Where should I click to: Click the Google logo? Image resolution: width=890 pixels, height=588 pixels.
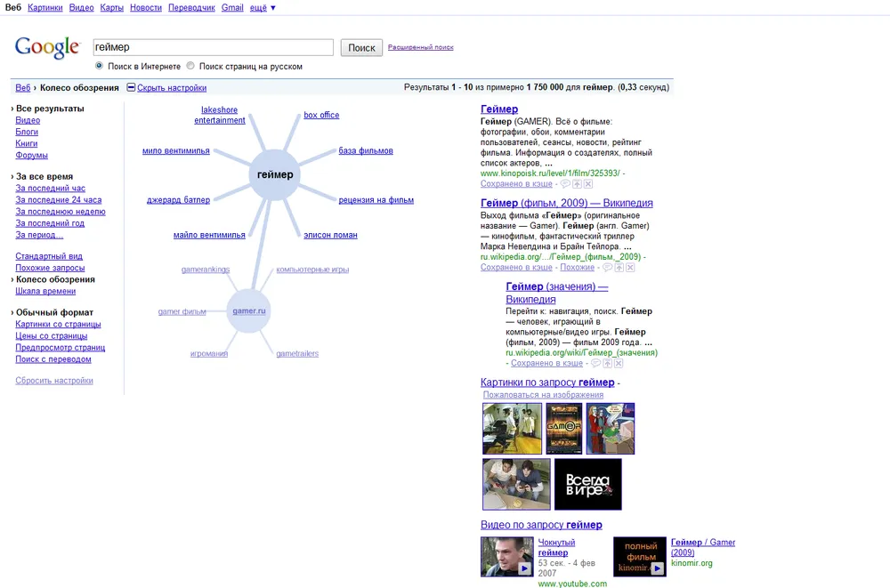(x=47, y=48)
